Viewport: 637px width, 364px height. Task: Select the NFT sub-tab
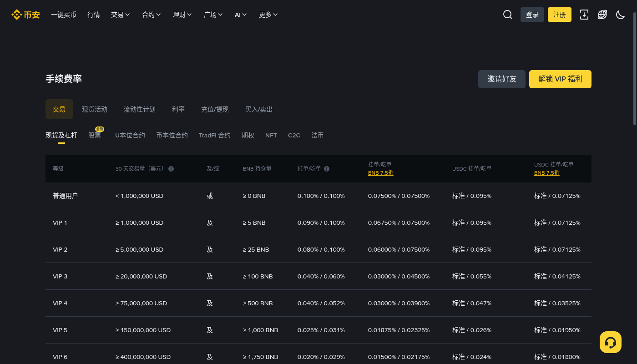tap(271, 135)
